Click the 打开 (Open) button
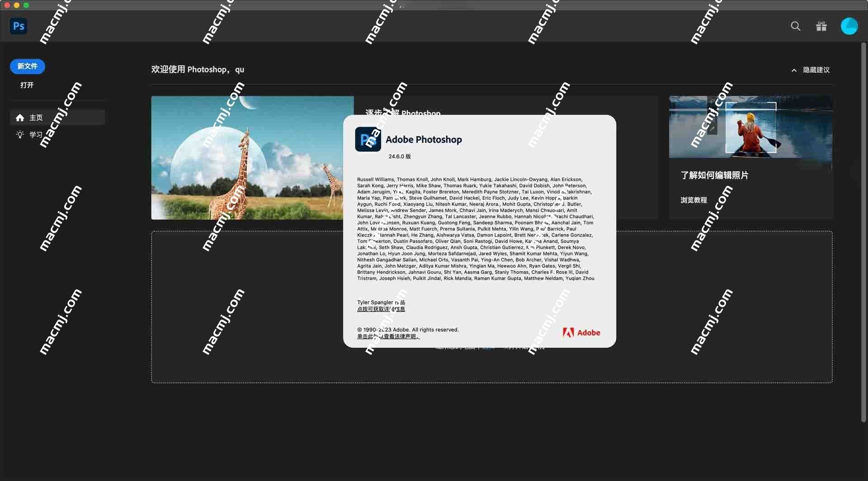The height and width of the screenshot is (481, 868). point(27,85)
